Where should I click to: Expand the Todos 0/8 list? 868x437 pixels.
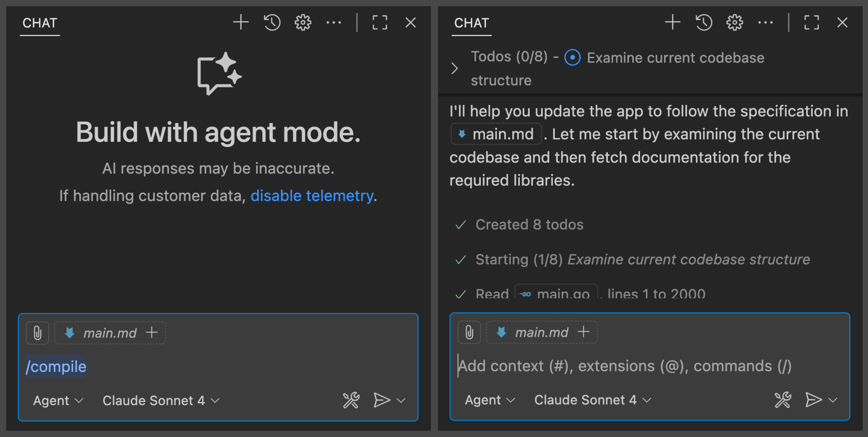click(x=455, y=68)
